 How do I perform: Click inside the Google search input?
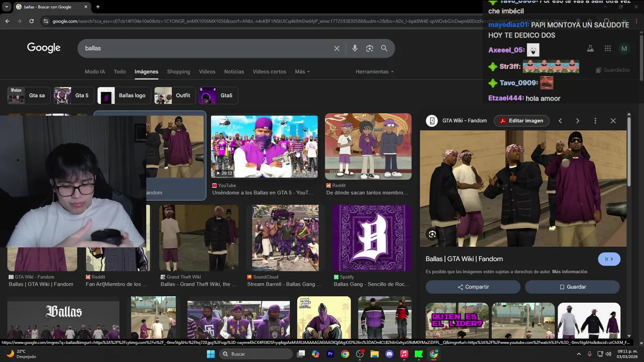(206, 48)
